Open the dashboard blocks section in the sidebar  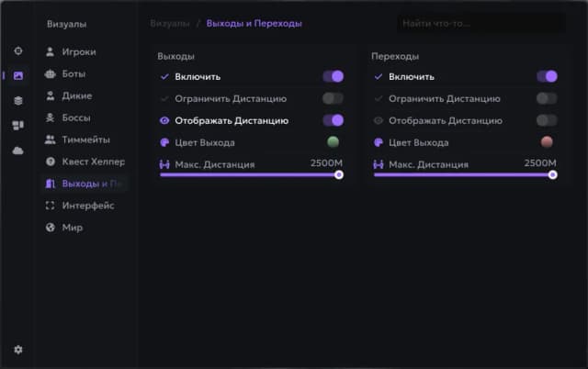18,126
